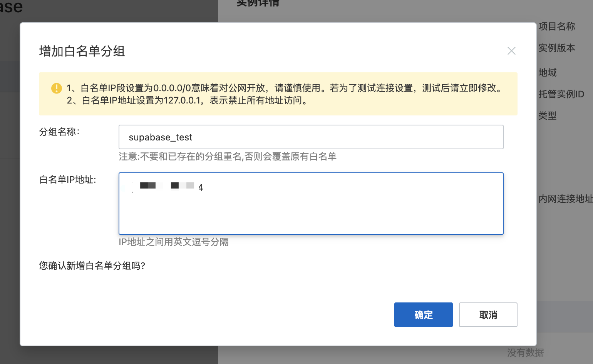The height and width of the screenshot is (364, 593).
Task: Click the 分组名称 field label
Action: coord(59,132)
